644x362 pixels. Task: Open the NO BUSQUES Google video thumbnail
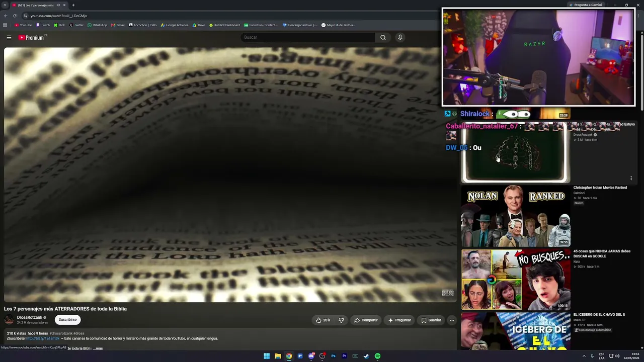(516, 280)
